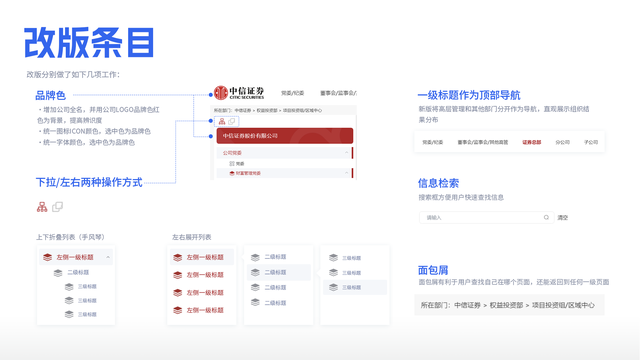Click the large gray overlapping-squares icon
This screenshot has height=360, width=640.
pyautogui.click(x=58, y=207)
